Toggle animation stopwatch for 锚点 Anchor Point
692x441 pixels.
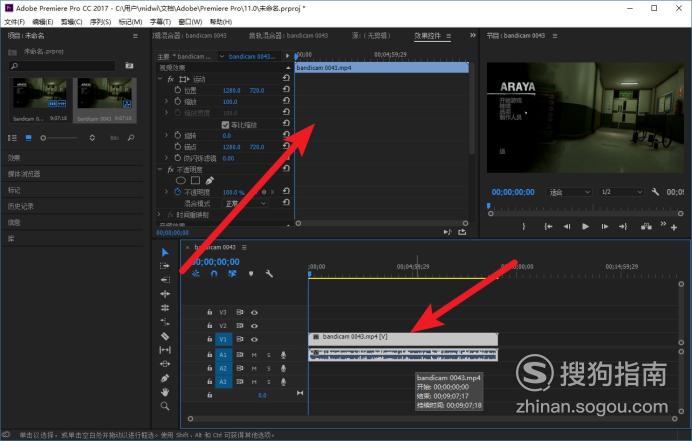click(177, 147)
